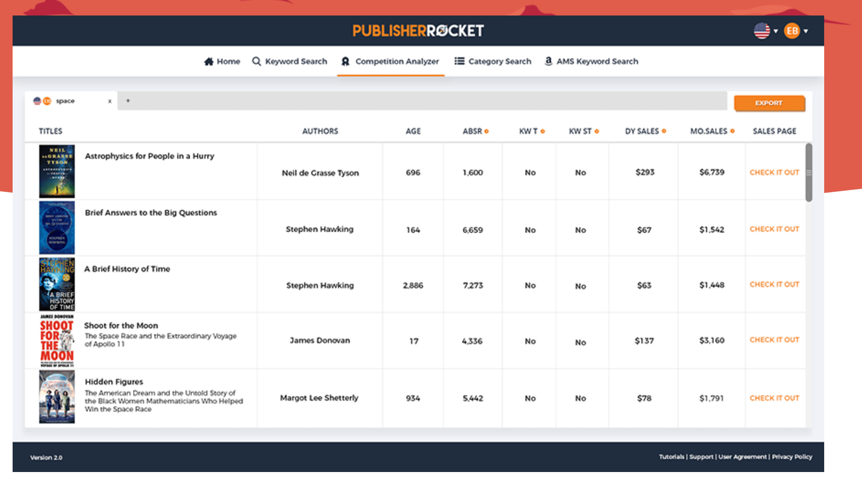Click the results table scrollbar
Screen dimensions: 862x504
(809, 173)
